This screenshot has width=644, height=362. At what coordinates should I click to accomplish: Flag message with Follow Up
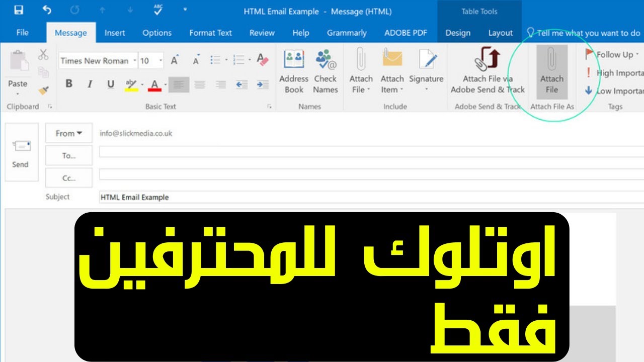pos(612,54)
